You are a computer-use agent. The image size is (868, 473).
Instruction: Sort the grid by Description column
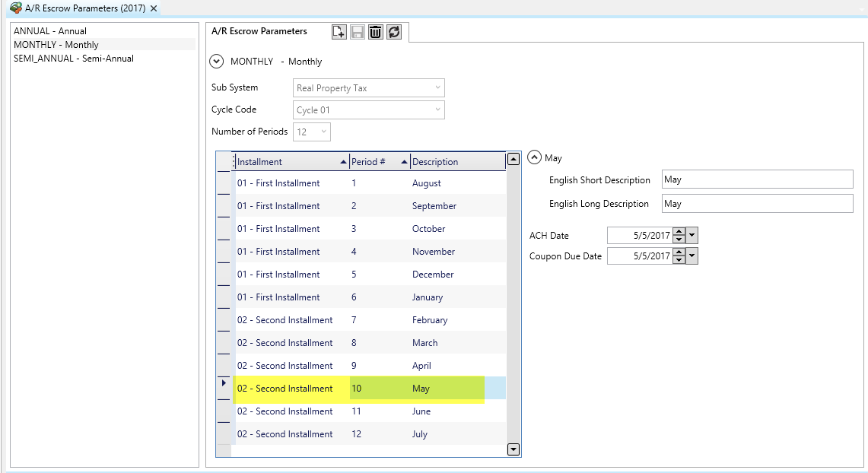[x=455, y=162]
